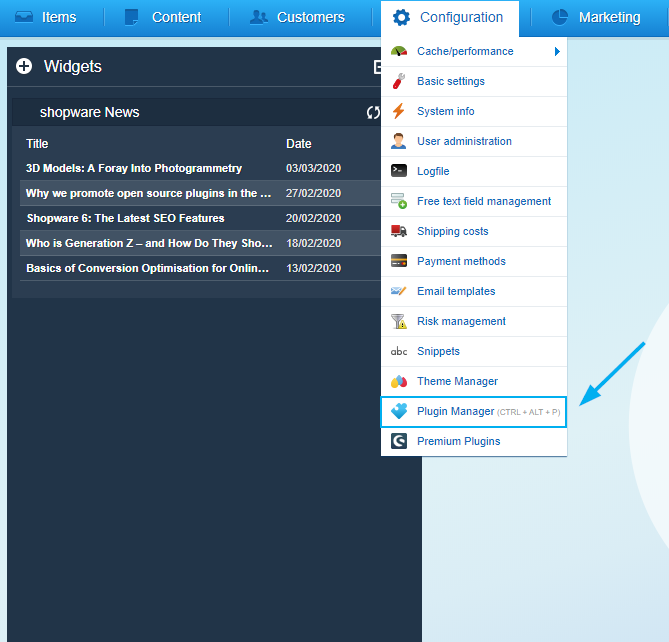This screenshot has height=642, width=669.
Task: Click the Logfile terminal icon
Action: point(398,171)
